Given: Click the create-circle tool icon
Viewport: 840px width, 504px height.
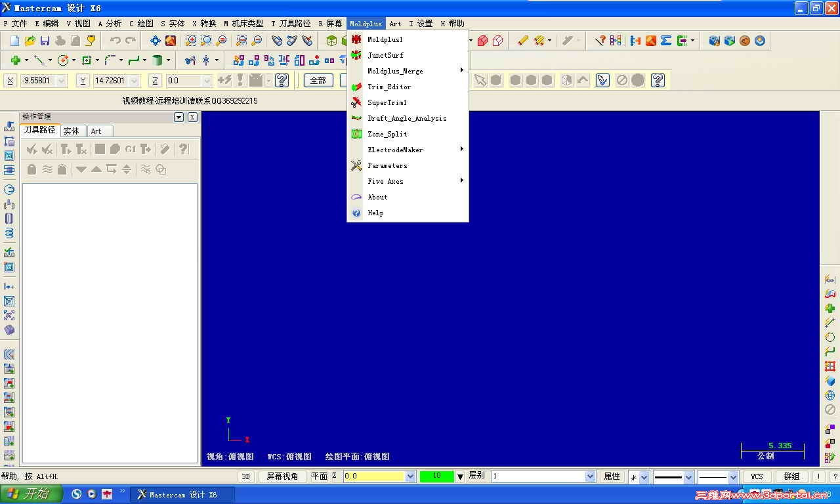Looking at the screenshot, I should click(63, 60).
